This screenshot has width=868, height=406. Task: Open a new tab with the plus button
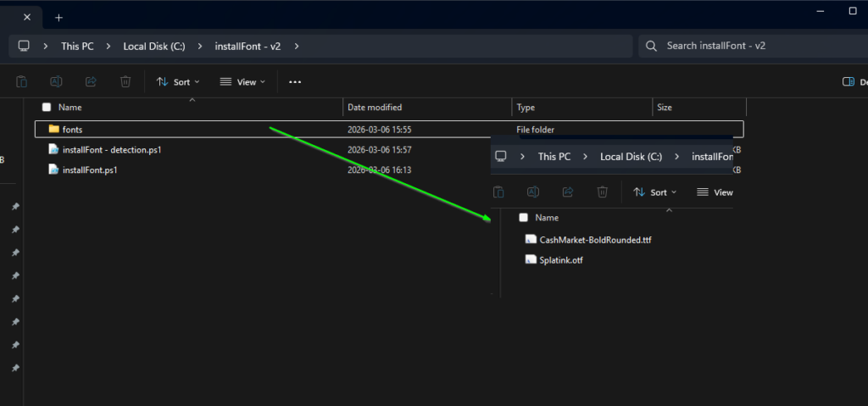tap(58, 17)
